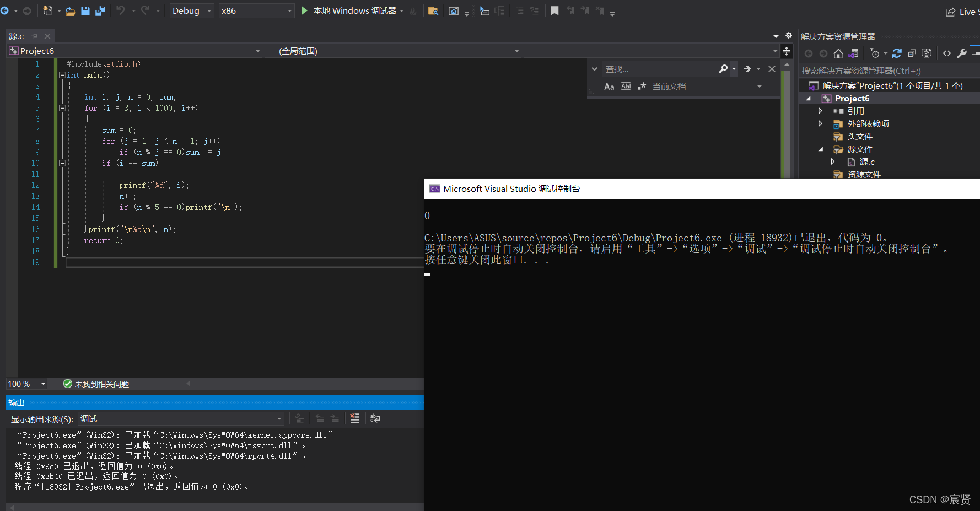
Task: Clear all output with the red X list icon
Action: click(x=355, y=418)
